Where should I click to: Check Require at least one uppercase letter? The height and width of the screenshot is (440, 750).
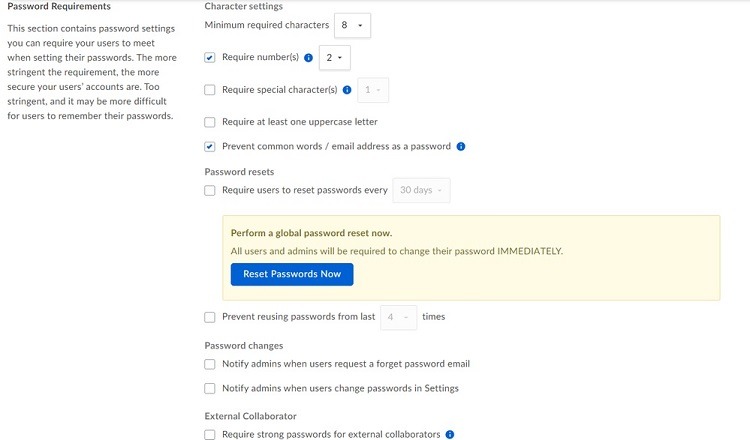210,122
